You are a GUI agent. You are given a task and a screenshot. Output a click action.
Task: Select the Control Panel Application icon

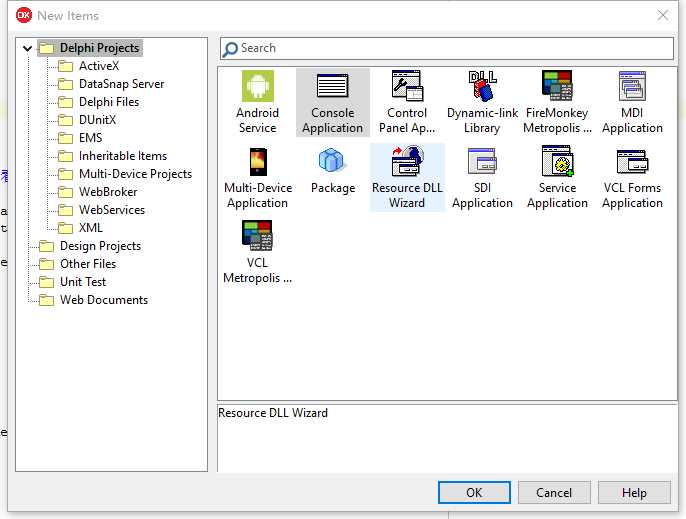click(407, 86)
